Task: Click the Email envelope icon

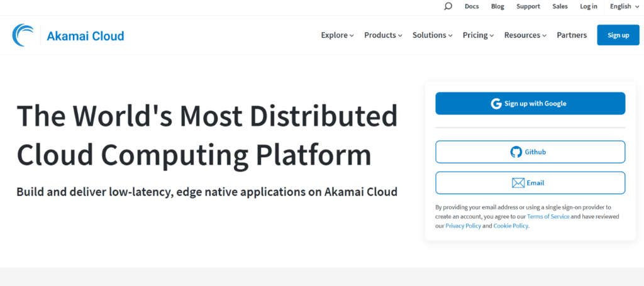Action: (518, 183)
